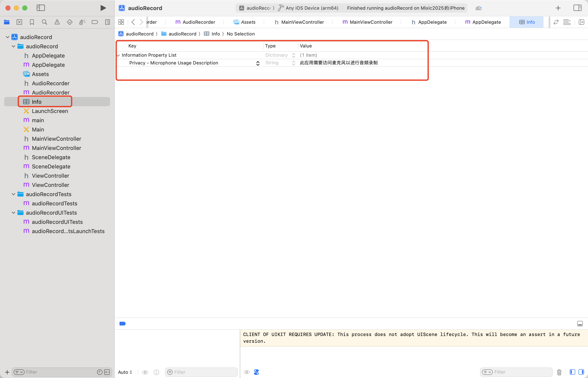Toggle the left navigator sidebar
This screenshot has width=588, height=378.
click(41, 8)
